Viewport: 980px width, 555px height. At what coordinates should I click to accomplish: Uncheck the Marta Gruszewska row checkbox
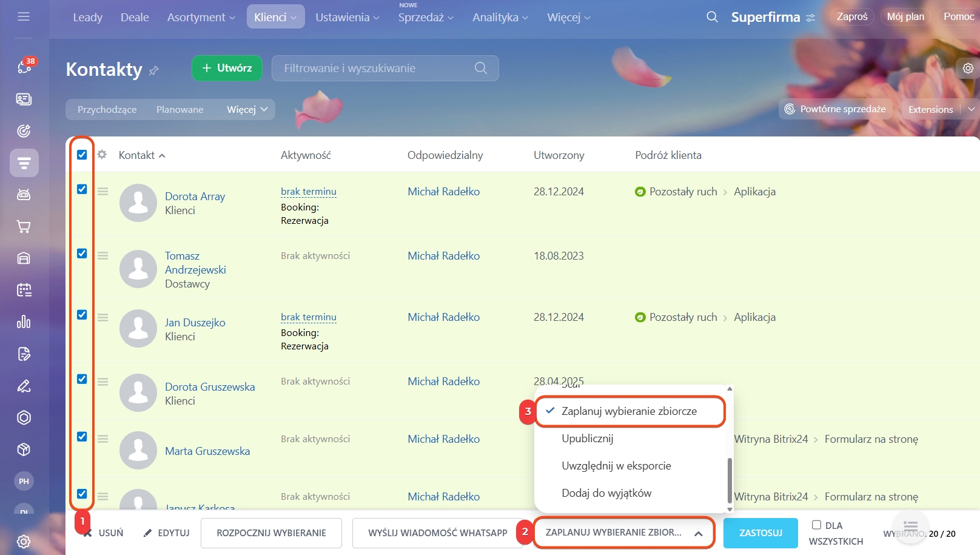tap(82, 437)
